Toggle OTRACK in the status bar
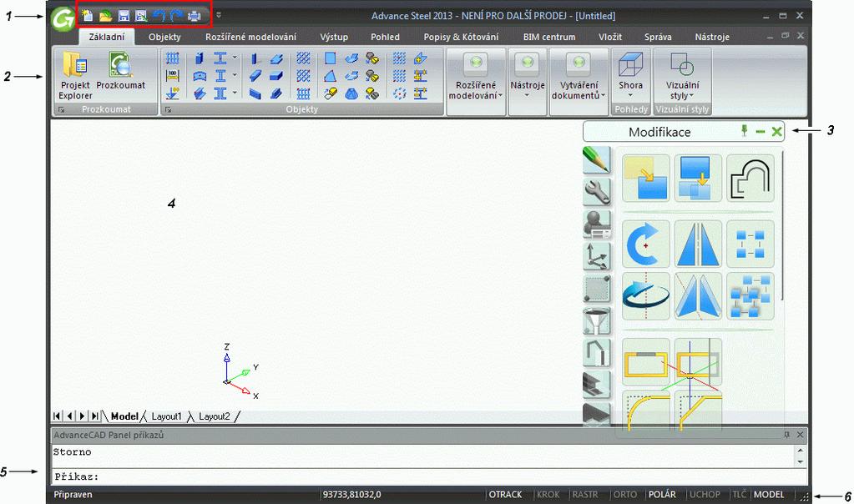Screen dimensions: 854x504 pos(505,495)
